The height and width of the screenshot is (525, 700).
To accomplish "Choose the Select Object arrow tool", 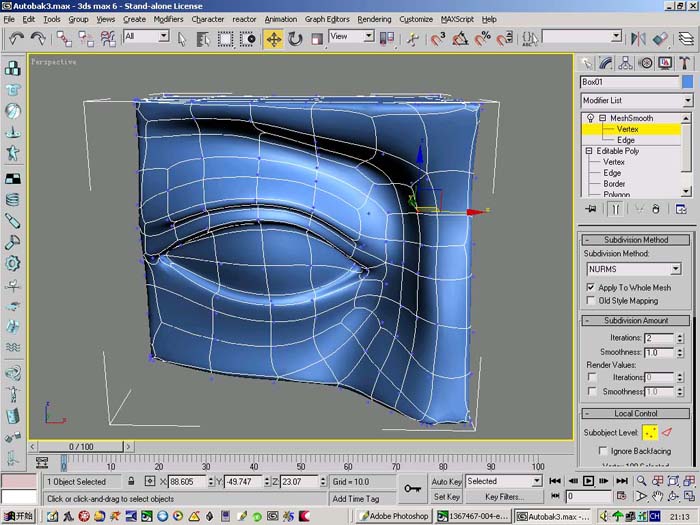I will 181,39.
